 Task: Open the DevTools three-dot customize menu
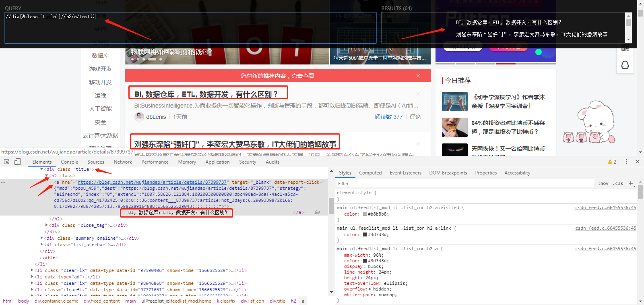point(626,162)
